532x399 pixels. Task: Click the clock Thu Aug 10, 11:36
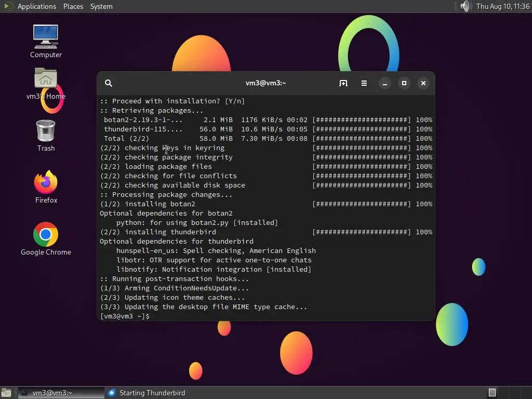[502, 6]
